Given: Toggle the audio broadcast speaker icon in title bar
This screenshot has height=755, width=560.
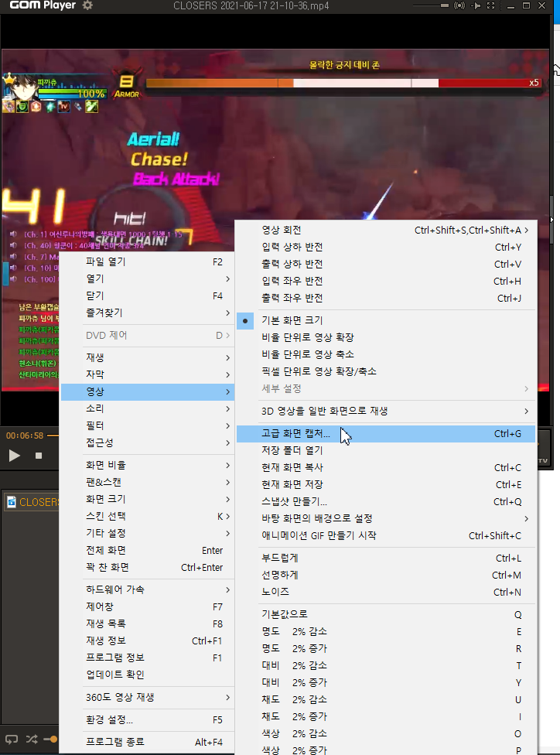Looking at the screenshot, I should [459, 5].
